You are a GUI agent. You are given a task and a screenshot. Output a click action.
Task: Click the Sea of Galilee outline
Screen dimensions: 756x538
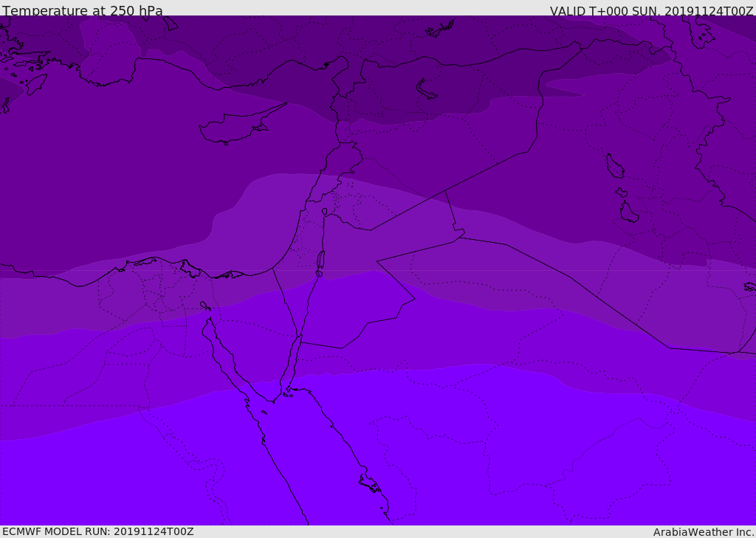click(325, 212)
